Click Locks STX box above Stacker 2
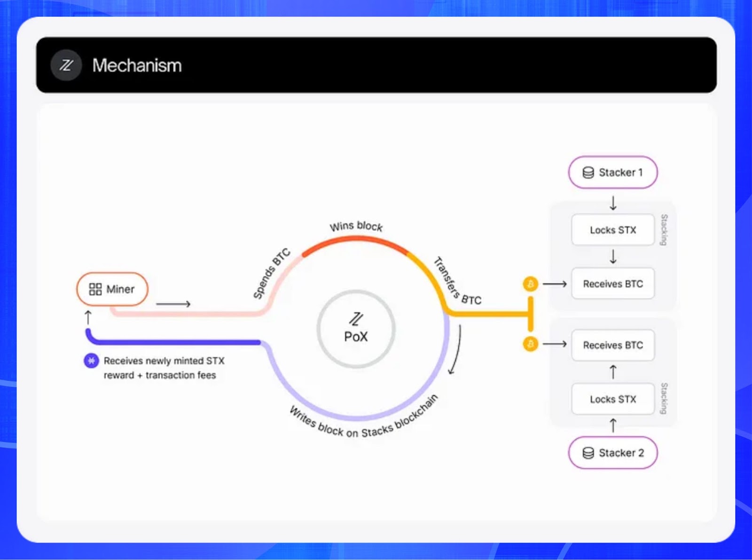 pos(612,399)
